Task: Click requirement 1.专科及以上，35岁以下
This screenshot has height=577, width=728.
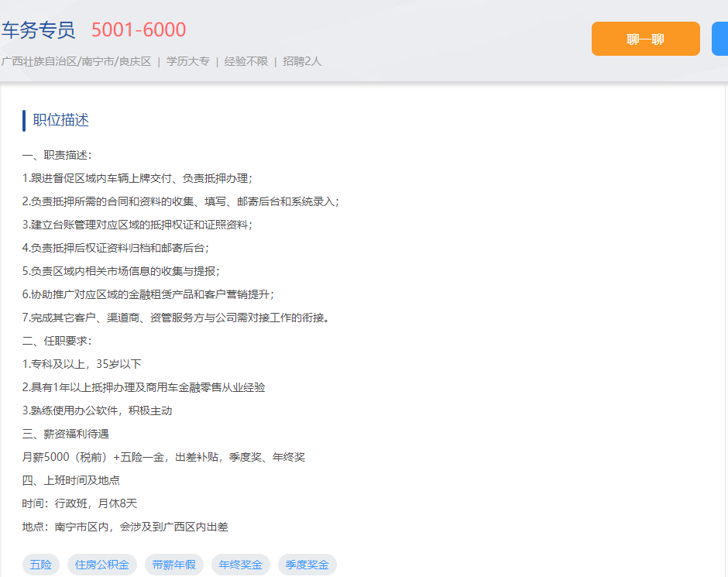Action: tap(82, 364)
